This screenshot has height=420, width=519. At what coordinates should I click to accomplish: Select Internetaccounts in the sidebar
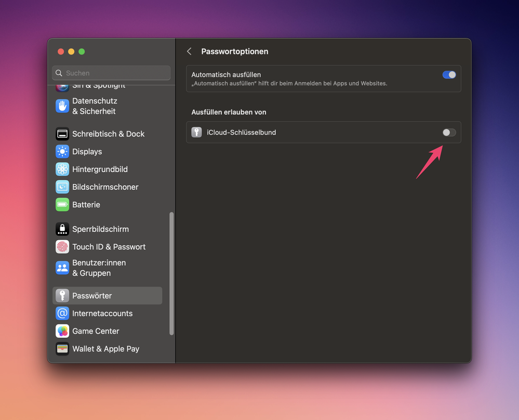click(x=102, y=313)
